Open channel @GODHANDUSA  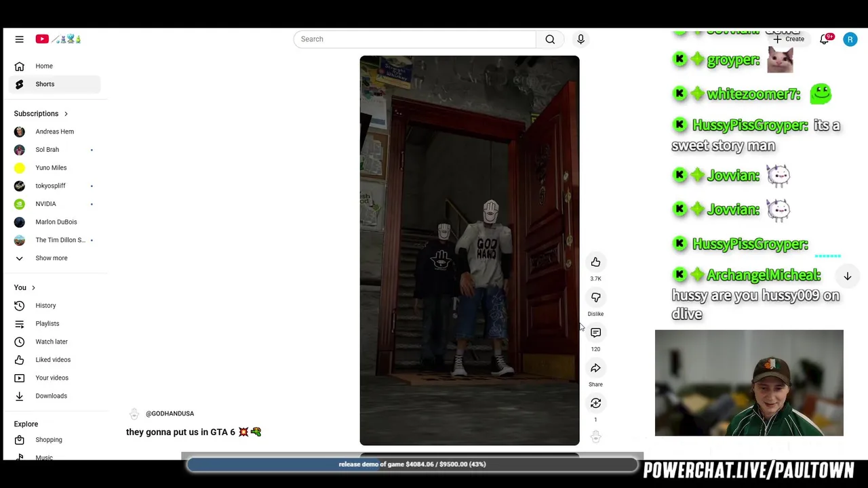[x=170, y=413]
